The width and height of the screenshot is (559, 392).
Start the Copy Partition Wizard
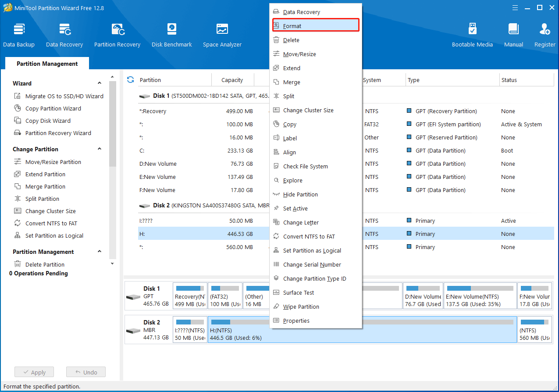tap(47, 108)
